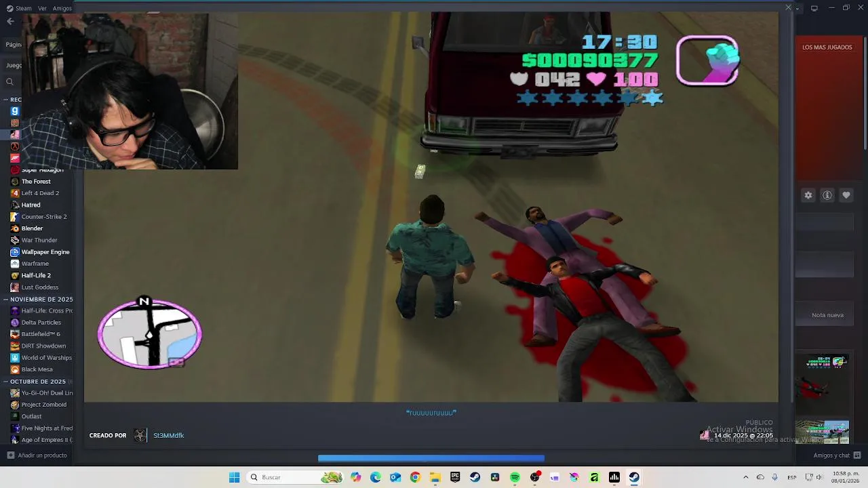
Task: Click the LOS MAS JUGADOS heading
Action: click(827, 47)
